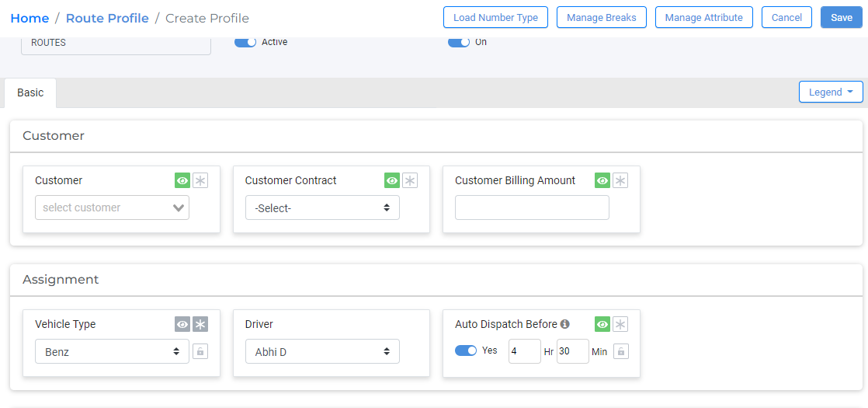Open the select customer dropdown
The image size is (868, 408).
(x=112, y=207)
